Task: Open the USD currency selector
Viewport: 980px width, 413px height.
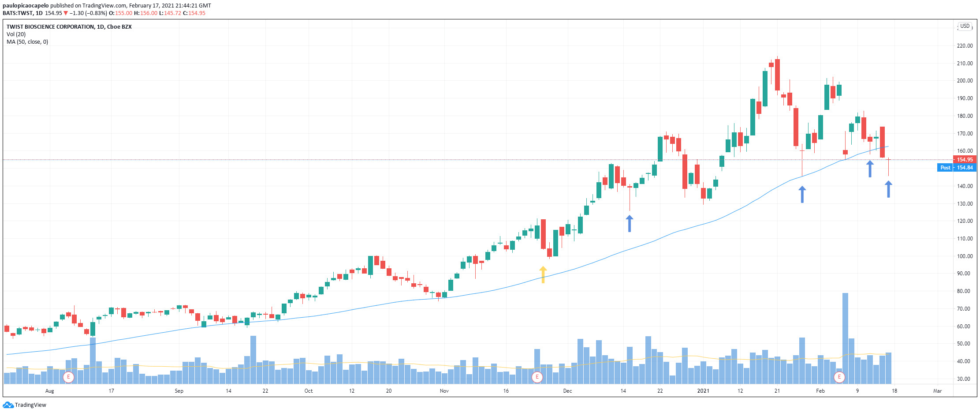Action: [x=965, y=26]
